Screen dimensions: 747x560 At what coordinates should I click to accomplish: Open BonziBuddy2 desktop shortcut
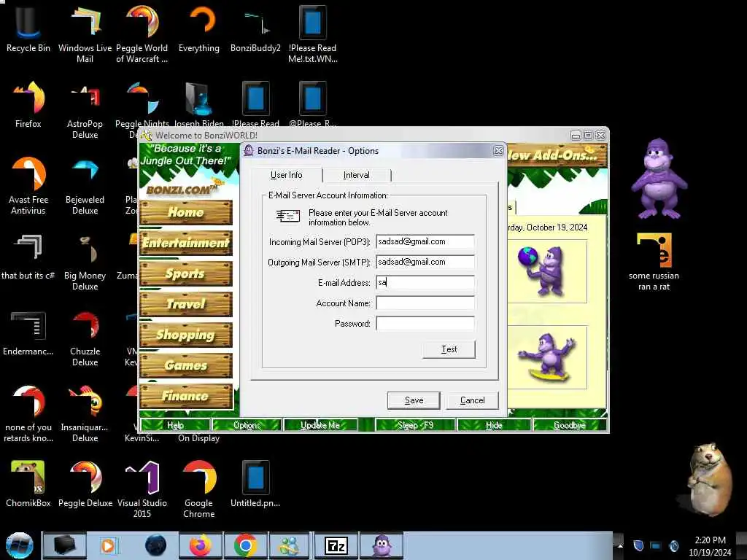click(255, 28)
